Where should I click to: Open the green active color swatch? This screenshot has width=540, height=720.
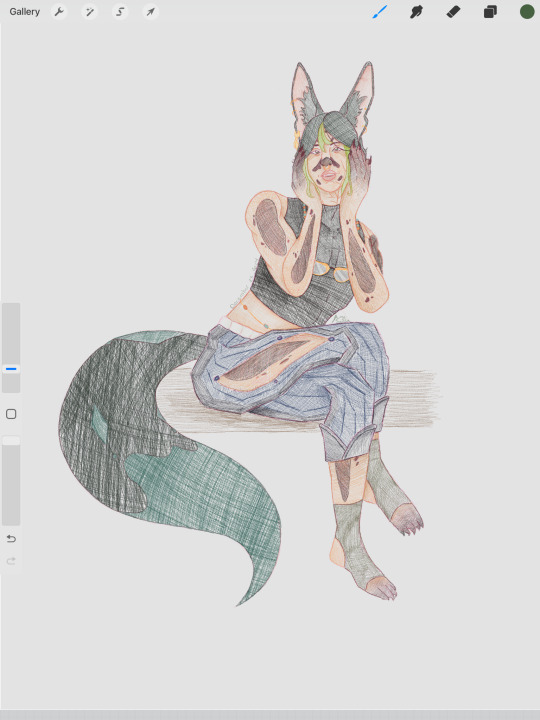(527, 11)
